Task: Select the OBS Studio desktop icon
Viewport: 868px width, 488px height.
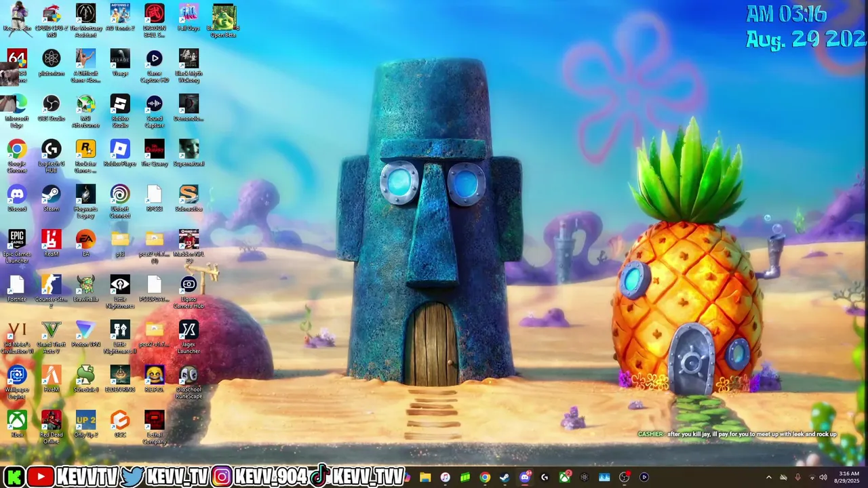Action: coord(51,108)
